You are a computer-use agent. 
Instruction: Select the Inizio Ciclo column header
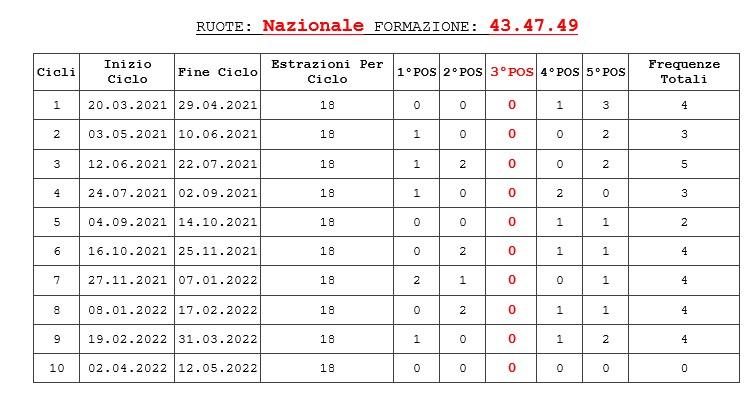127,72
